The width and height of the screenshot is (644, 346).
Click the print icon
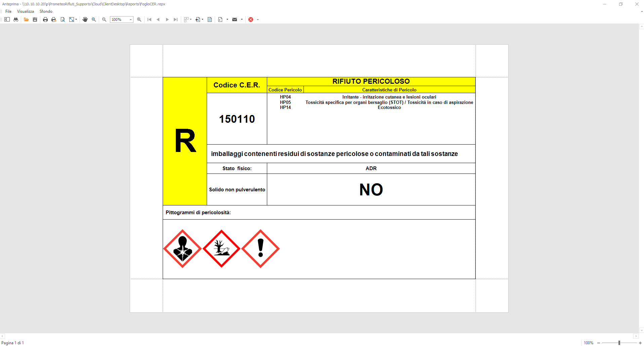(x=45, y=20)
